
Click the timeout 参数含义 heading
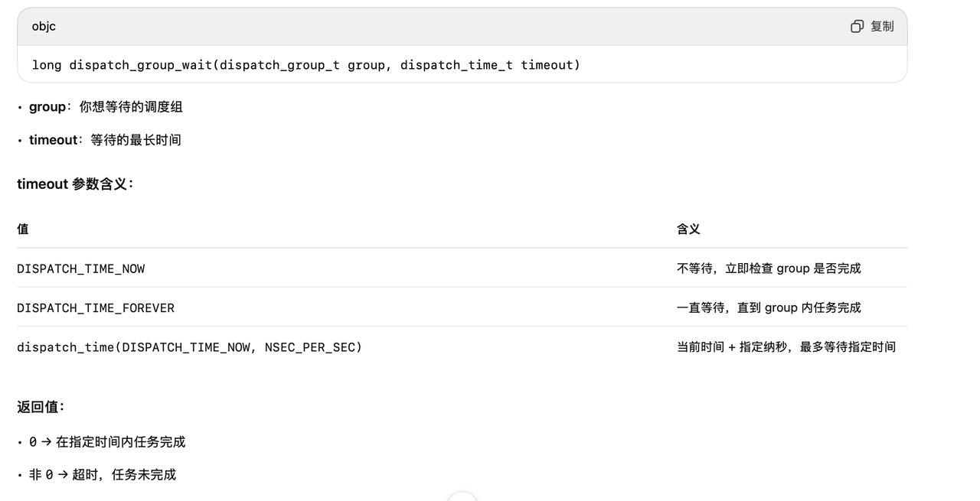[73, 184]
